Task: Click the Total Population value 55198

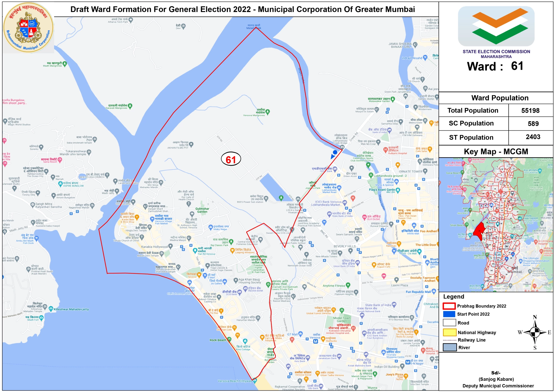Action: (x=530, y=111)
